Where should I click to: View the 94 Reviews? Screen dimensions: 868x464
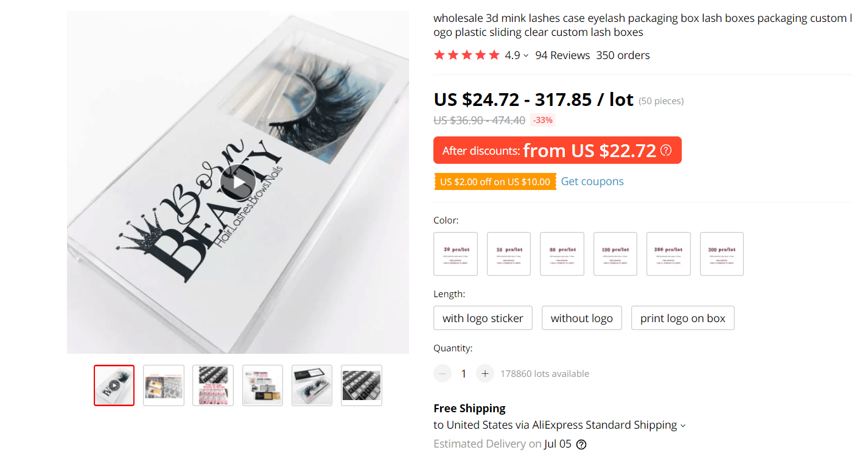pos(562,55)
